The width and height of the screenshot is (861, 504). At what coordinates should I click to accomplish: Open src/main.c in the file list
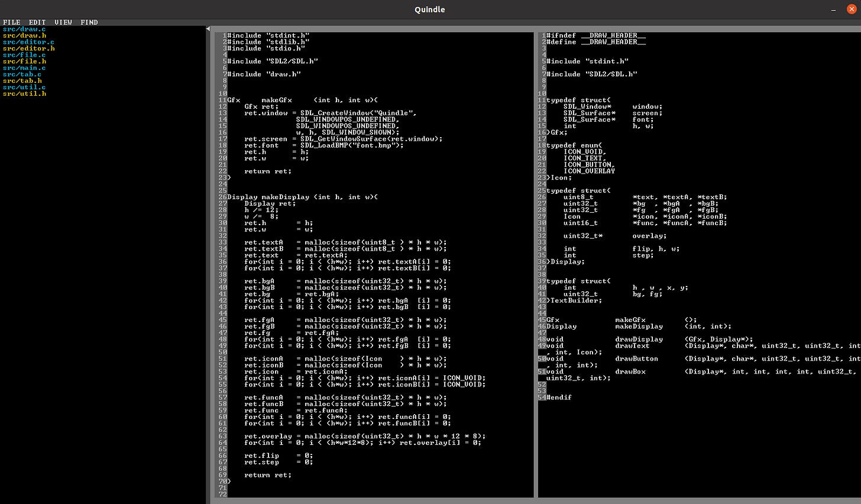pyautogui.click(x=24, y=68)
